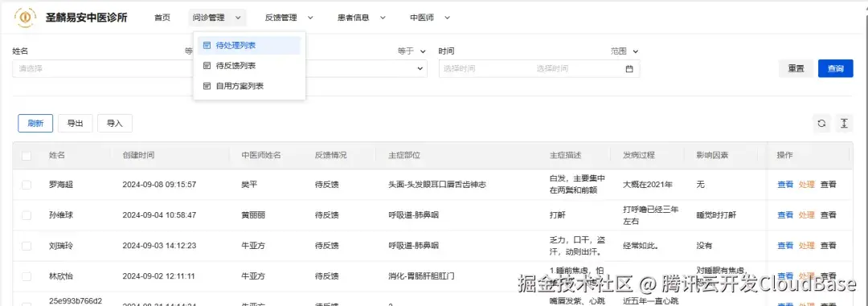Viewport: 868px width, 306px height.
Task: Click the blue 查看 link in 刘瑞玲 row
Action: [x=785, y=246]
